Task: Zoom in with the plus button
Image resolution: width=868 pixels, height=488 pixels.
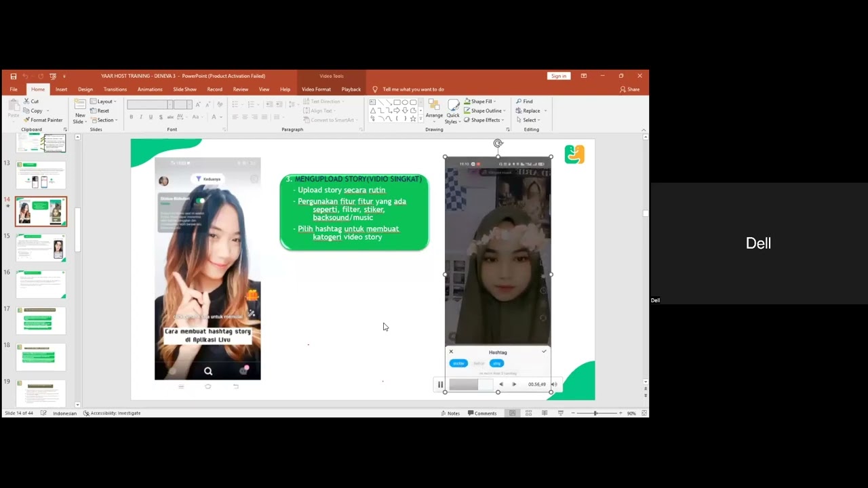Action: pos(620,413)
